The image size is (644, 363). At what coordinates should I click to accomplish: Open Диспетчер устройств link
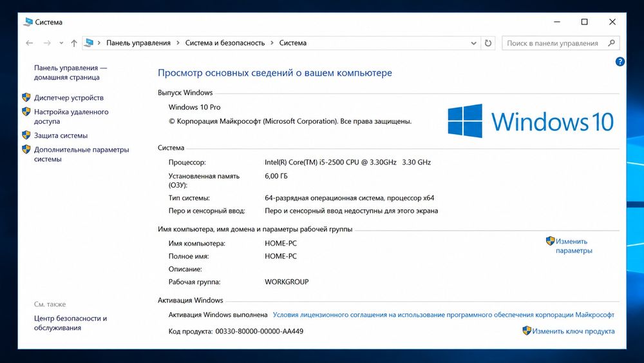pos(69,97)
